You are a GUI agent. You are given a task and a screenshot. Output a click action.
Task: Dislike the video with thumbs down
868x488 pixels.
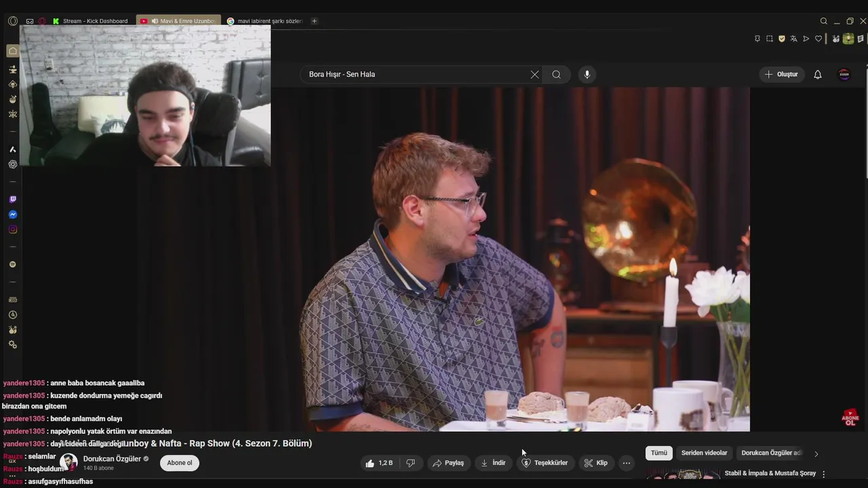pyautogui.click(x=410, y=463)
